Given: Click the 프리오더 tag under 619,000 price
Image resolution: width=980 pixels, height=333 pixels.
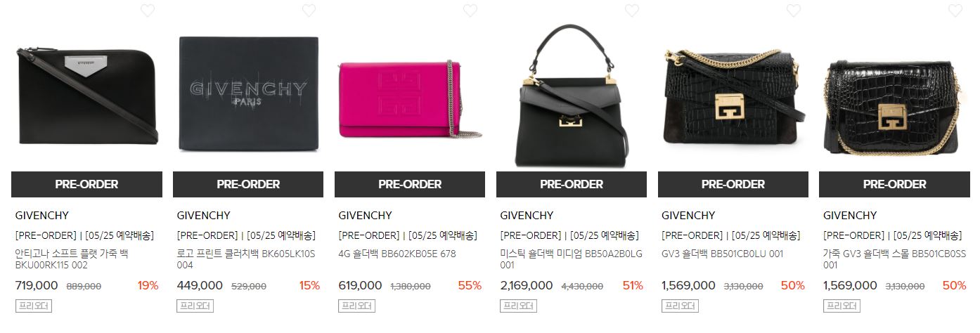Looking at the screenshot, I should point(357,306).
